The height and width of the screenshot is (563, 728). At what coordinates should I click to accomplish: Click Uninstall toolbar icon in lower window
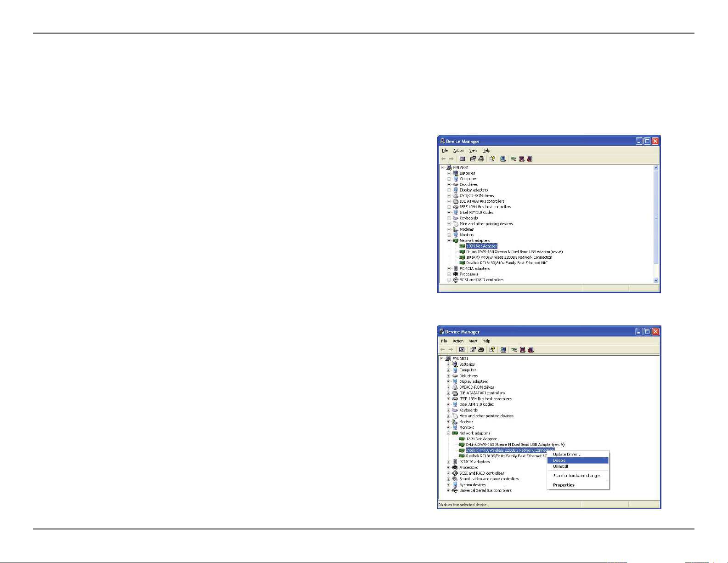[522, 350]
